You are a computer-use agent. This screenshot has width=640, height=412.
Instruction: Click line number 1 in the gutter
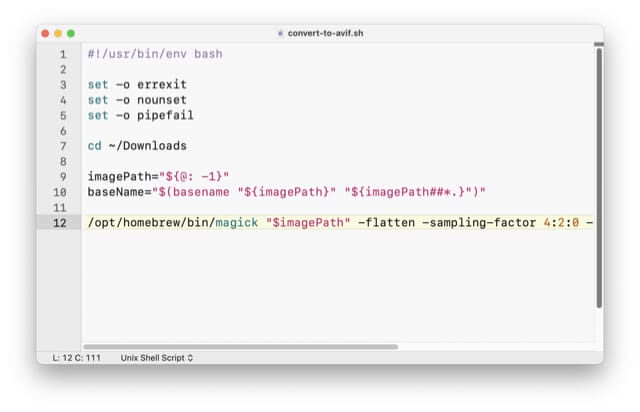[63, 54]
